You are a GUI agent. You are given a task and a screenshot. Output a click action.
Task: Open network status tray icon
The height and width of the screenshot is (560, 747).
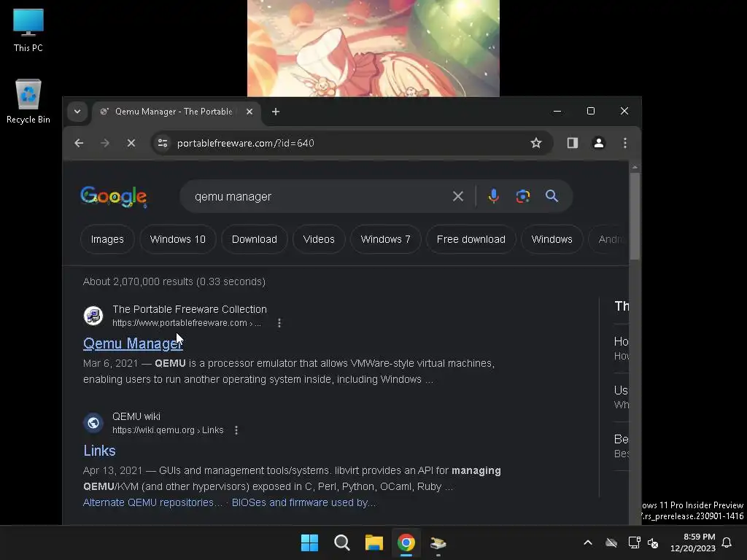(634, 542)
